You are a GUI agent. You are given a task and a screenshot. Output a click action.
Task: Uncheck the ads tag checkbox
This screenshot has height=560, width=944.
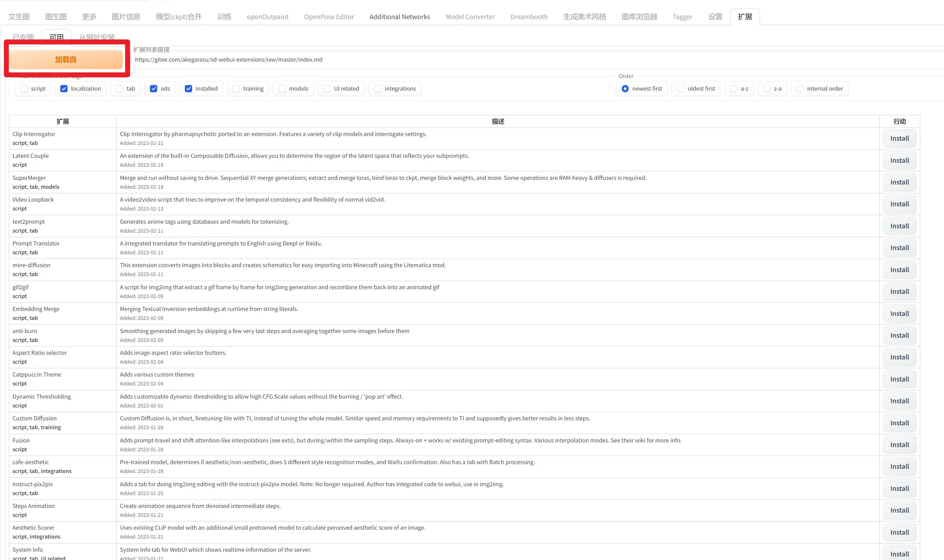pyautogui.click(x=154, y=89)
